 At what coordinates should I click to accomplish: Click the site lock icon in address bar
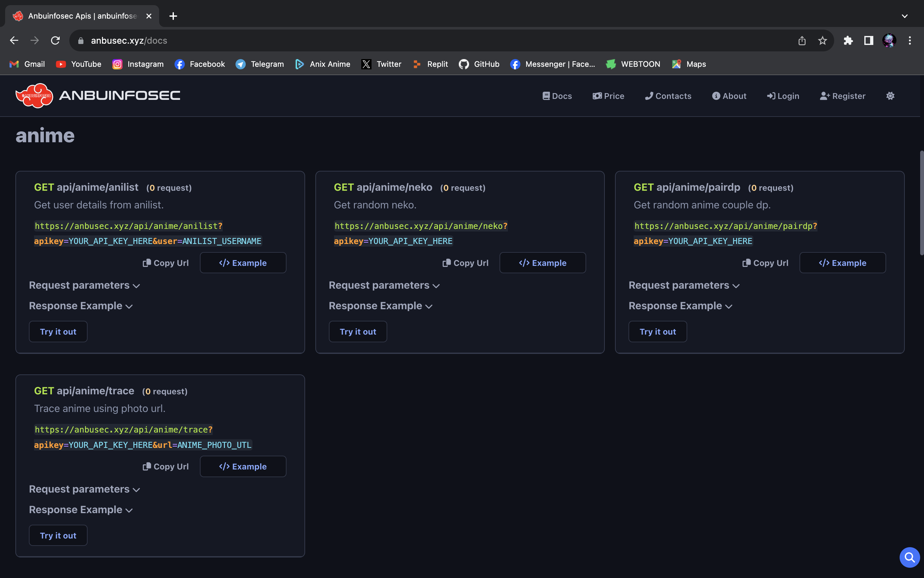[81, 40]
